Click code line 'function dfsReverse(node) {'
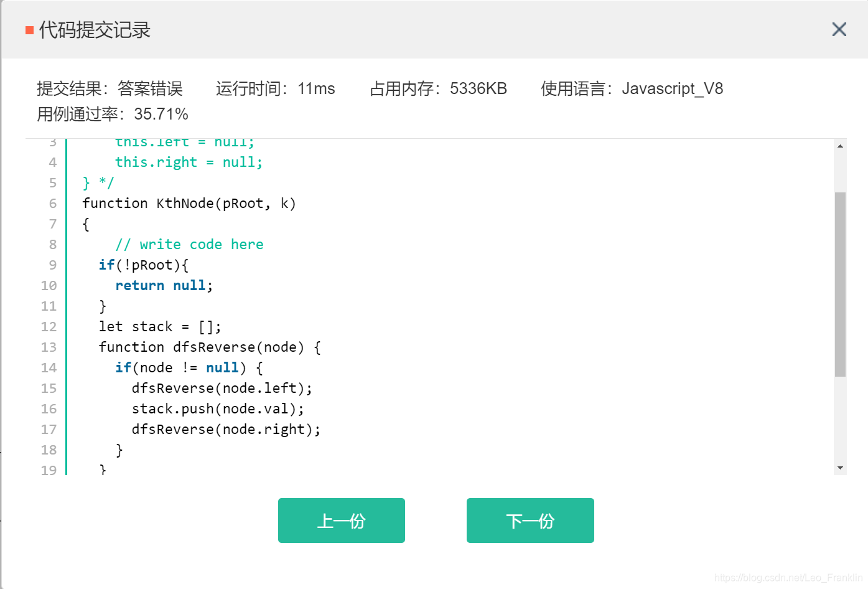 pyautogui.click(x=210, y=347)
